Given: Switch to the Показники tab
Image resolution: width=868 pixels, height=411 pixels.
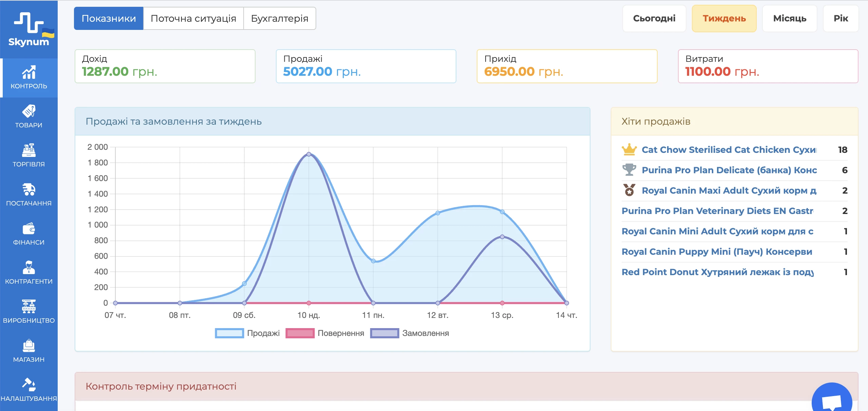Looking at the screenshot, I should click(109, 18).
